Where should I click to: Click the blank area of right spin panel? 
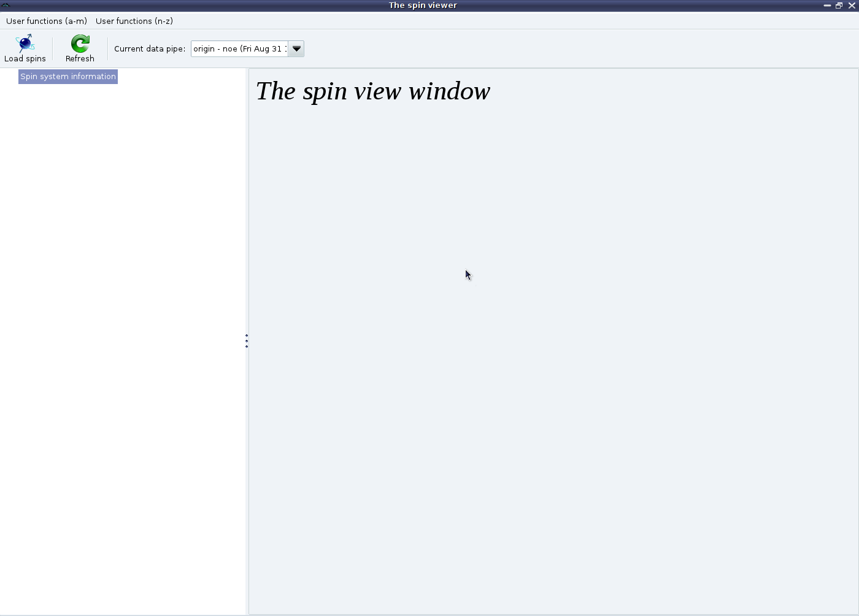[x=552, y=399]
